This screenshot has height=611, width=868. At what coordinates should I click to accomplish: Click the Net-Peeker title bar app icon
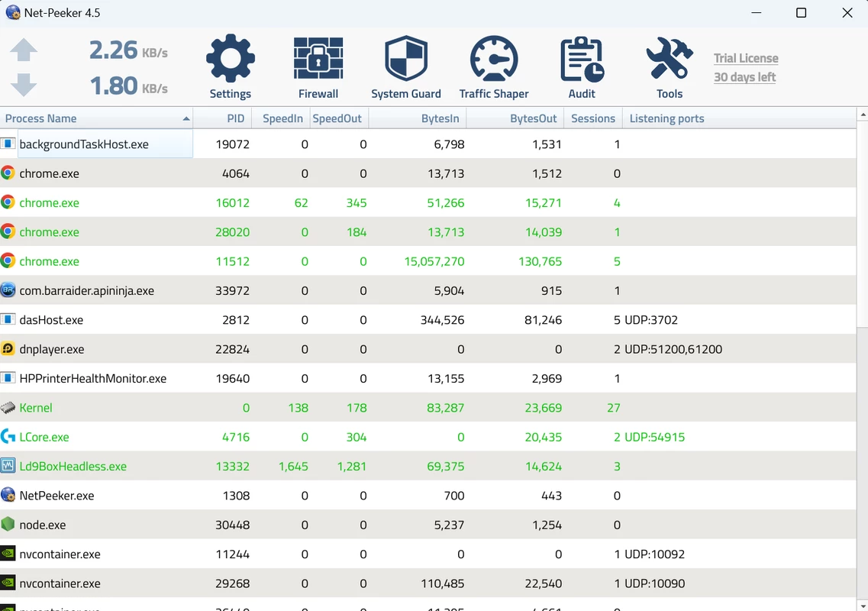(13, 12)
